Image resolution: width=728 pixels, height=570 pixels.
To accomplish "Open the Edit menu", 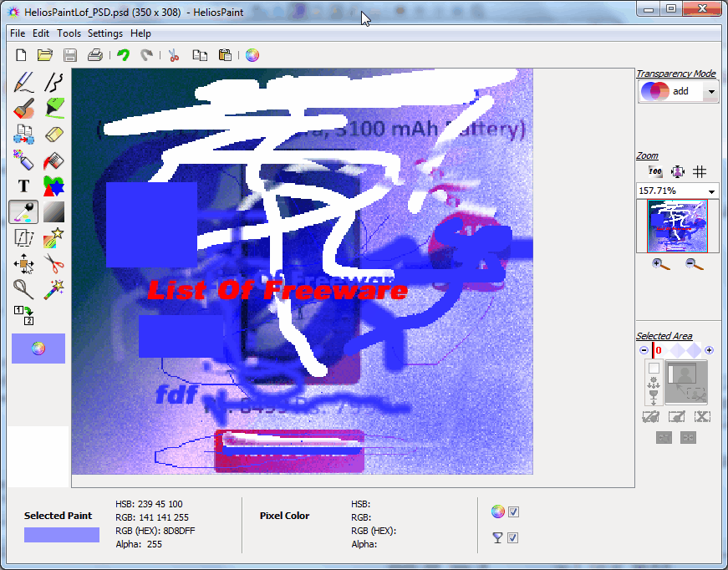I will click(41, 33).
